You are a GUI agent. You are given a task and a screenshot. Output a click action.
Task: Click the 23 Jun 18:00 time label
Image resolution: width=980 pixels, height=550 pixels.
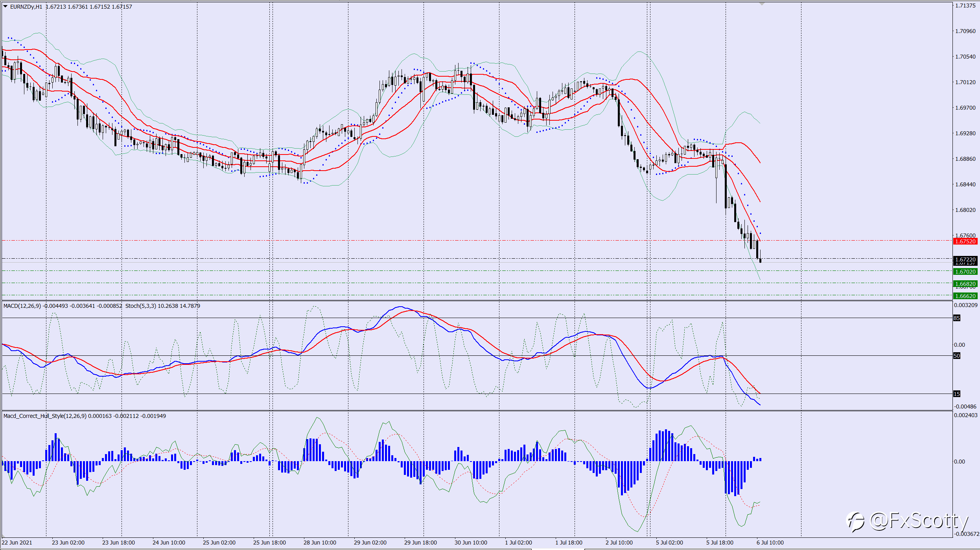click(x=118, y=543)
